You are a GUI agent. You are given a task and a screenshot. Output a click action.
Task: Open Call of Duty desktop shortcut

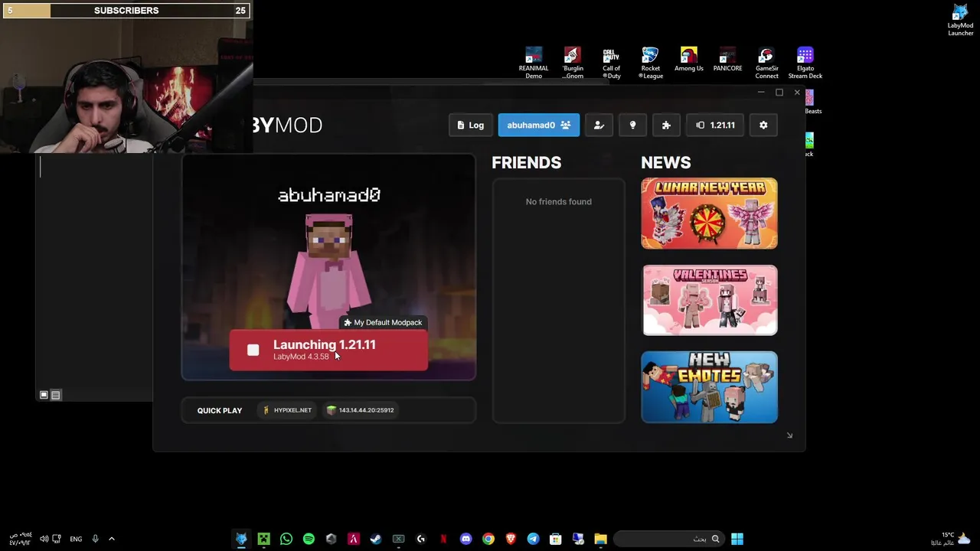[x=611, y=63]
